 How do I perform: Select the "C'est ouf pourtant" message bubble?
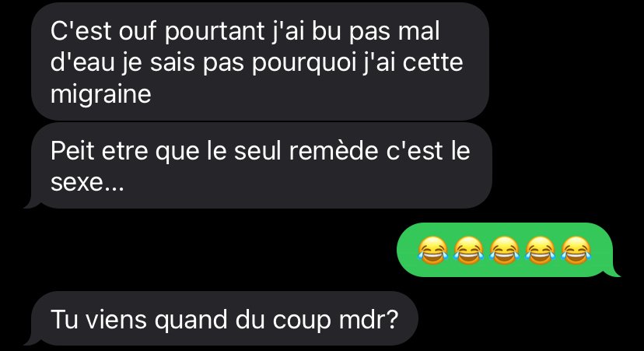[x=260, y=61]
